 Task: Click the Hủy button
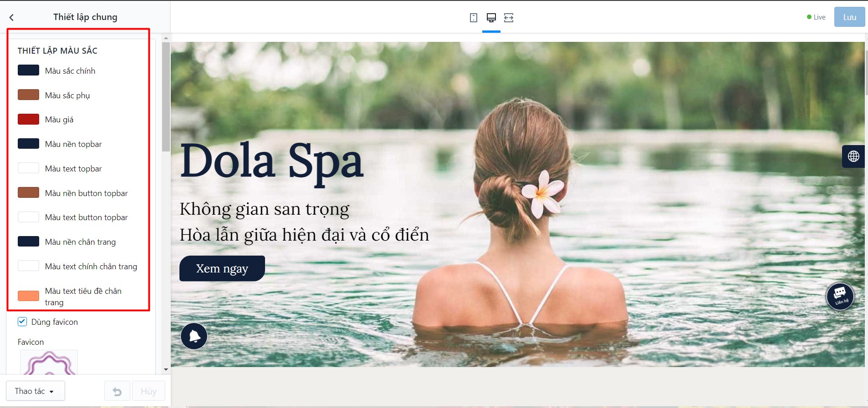(x=148, y=391)
